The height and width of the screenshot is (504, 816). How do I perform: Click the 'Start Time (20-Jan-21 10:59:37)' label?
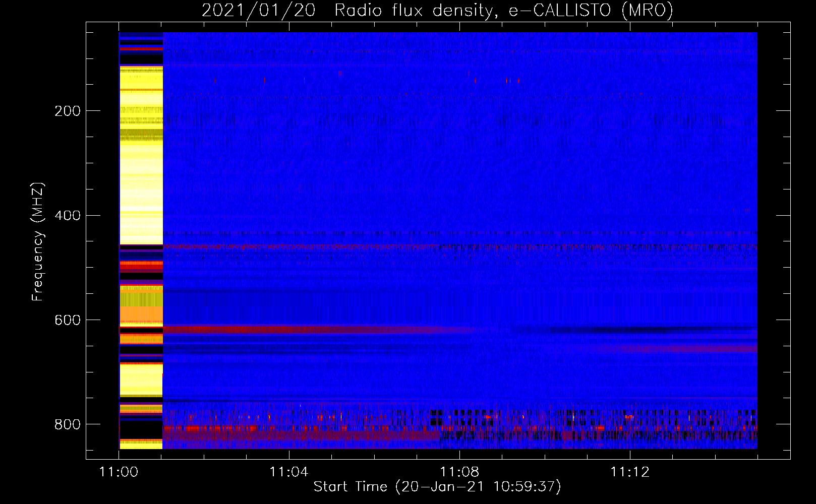pyautogui.click(x=437, y=487)
